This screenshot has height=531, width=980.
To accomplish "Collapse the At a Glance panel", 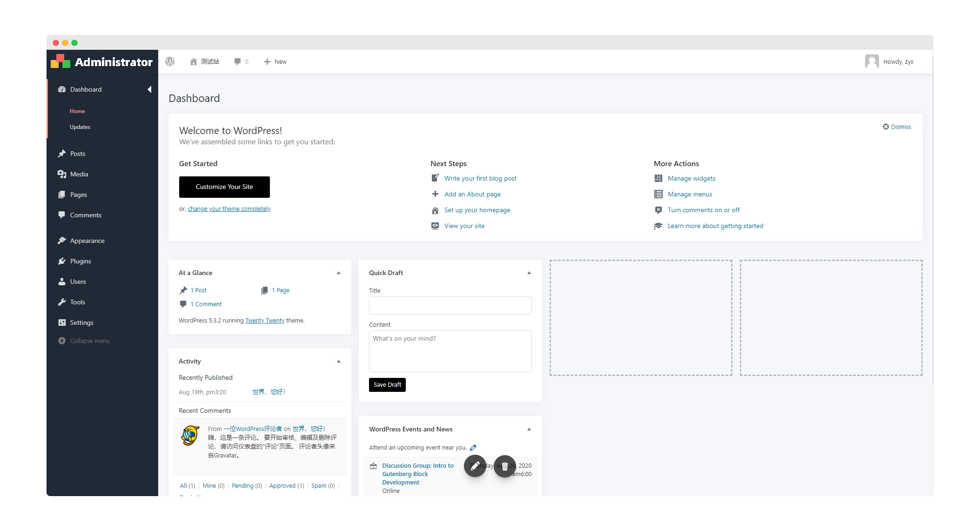I will coord(339,273).
